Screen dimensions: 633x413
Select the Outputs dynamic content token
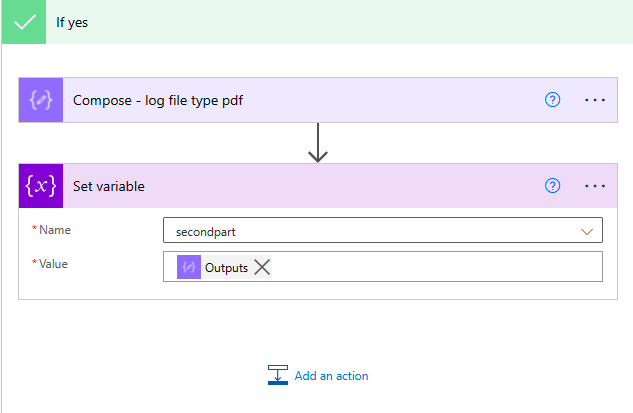226,268
